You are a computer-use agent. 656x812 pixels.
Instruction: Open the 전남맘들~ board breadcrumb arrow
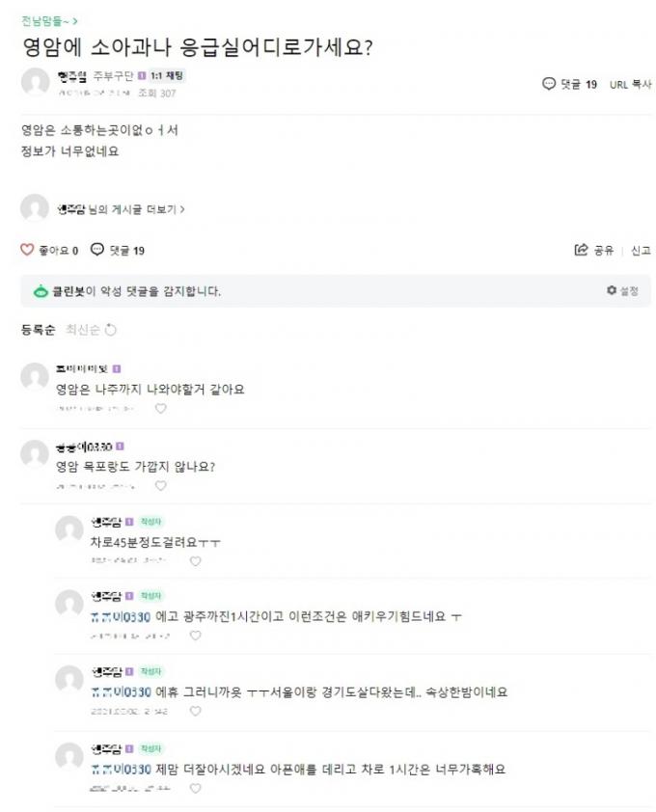coord(75,21)
